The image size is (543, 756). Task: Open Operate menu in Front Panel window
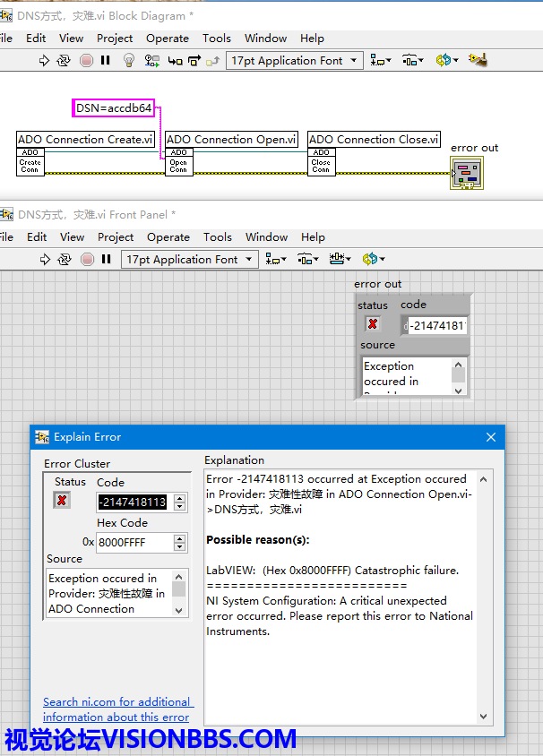coord(168,237)
